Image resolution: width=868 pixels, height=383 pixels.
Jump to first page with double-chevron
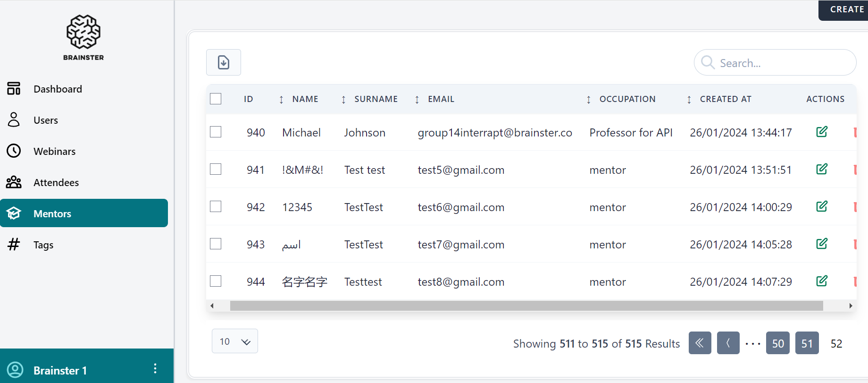point(700,343)
